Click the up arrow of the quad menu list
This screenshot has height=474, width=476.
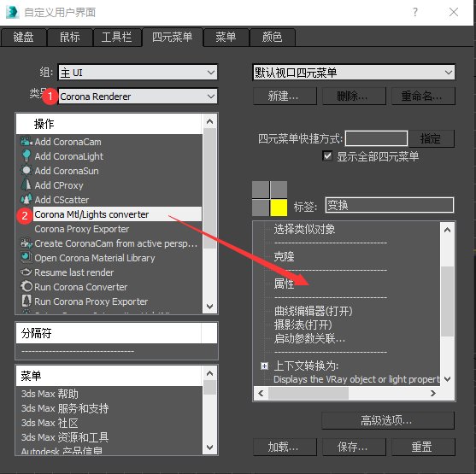[x=447, y=230]
